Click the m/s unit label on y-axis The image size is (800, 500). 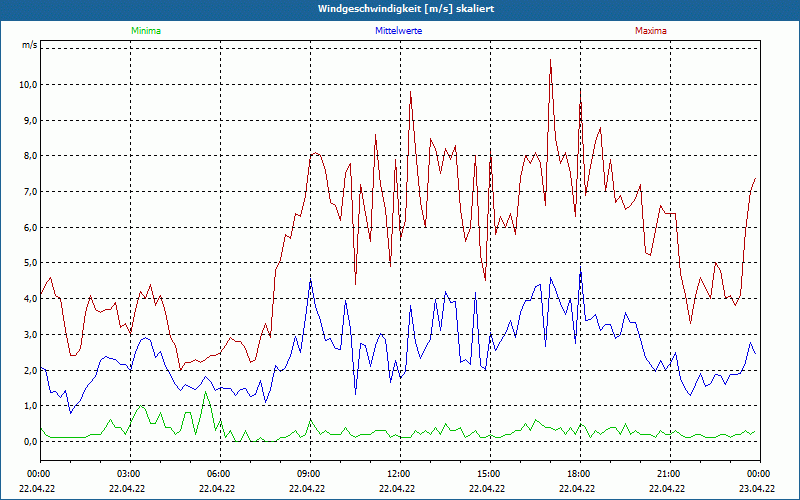[30, 45]
